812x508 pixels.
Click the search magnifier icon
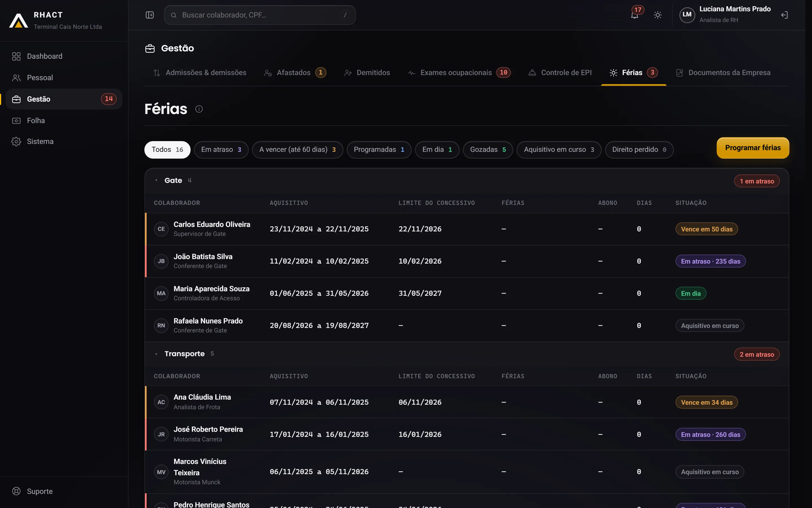point(174,15)
